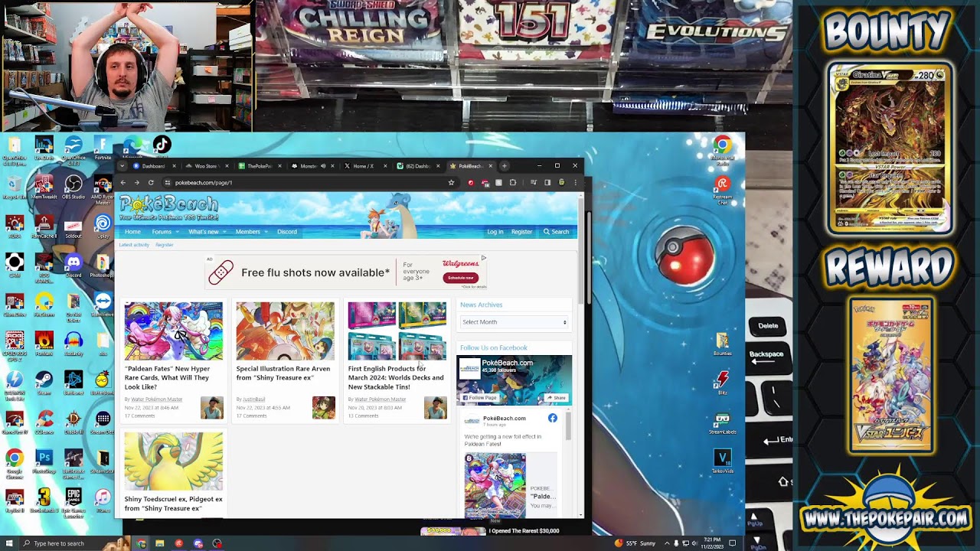Screen dimensions: 980x551
Task: Click Share in the Facebook widget
Action: point(557,398)
